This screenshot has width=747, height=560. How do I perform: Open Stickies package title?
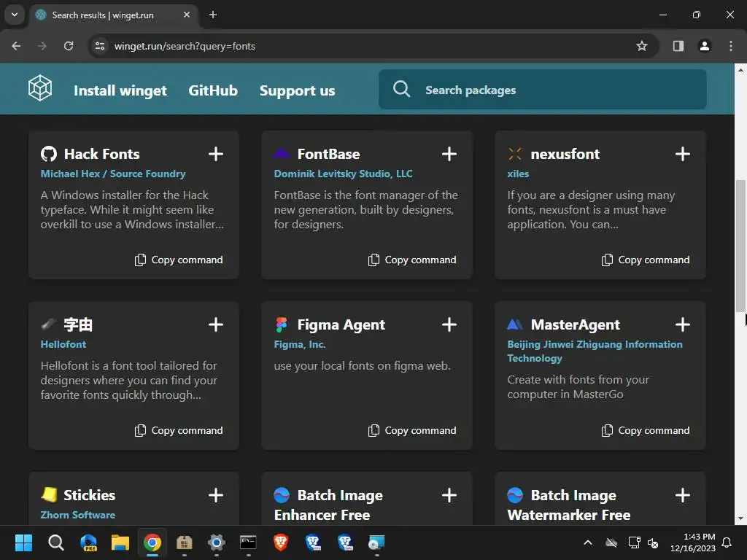pos(90,495)
